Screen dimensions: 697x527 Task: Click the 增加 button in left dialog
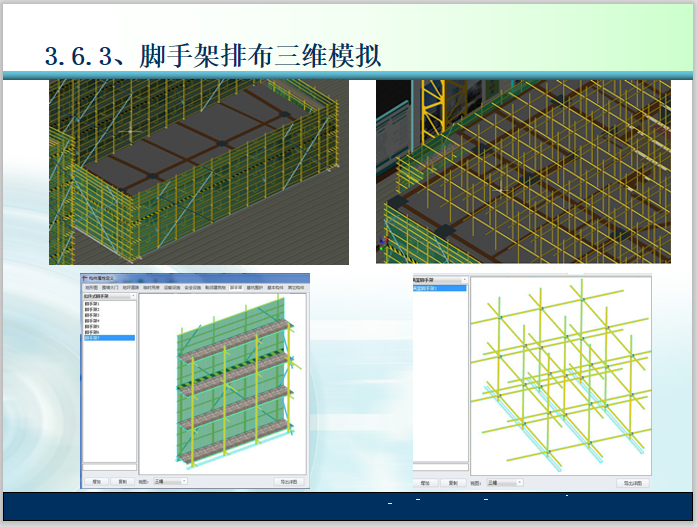click(95, 481)
